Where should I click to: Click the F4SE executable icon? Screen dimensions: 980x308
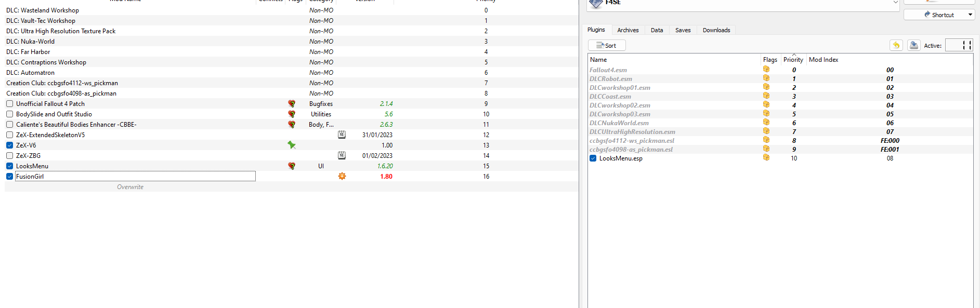[x=596, y=3]
